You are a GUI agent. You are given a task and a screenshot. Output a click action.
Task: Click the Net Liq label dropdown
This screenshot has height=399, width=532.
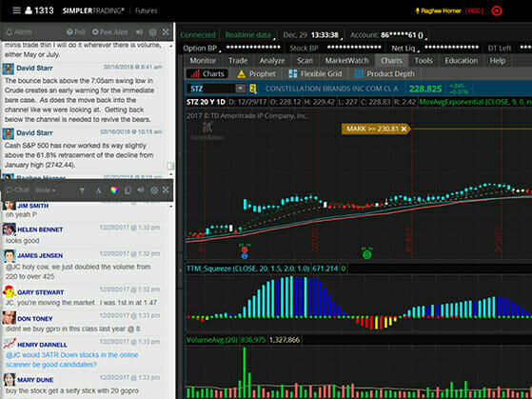[405, 49]
